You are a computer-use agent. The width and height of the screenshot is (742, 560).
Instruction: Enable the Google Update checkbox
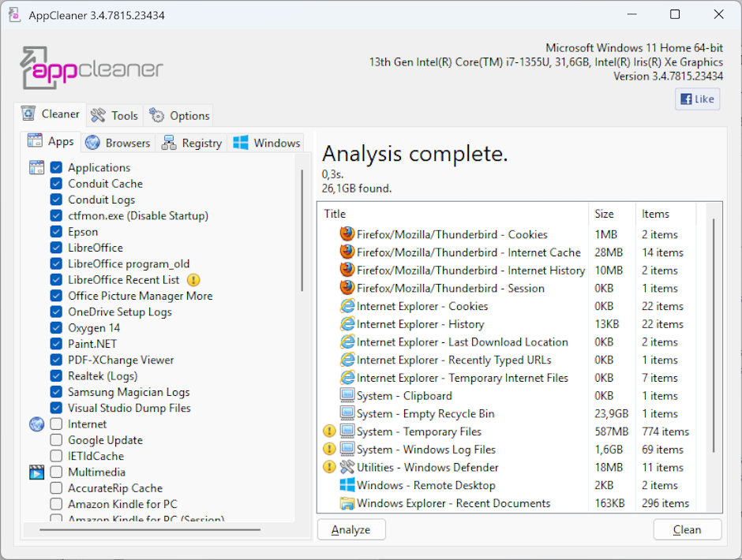pos(55,440)
